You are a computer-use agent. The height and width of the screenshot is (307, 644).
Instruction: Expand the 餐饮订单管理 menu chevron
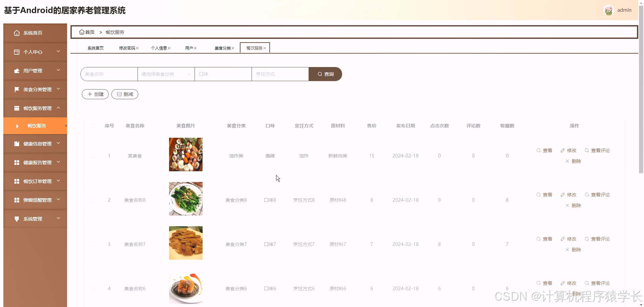click(x=58, y=181)
